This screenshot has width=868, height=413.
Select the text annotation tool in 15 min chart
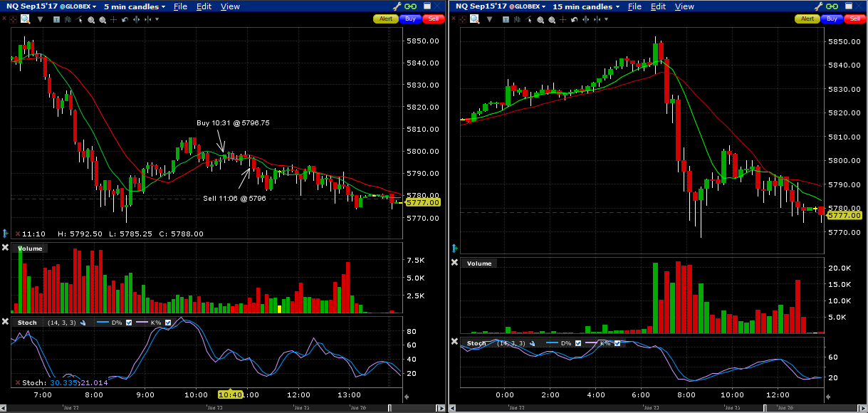pyautogui.click(x=506, y=20)
